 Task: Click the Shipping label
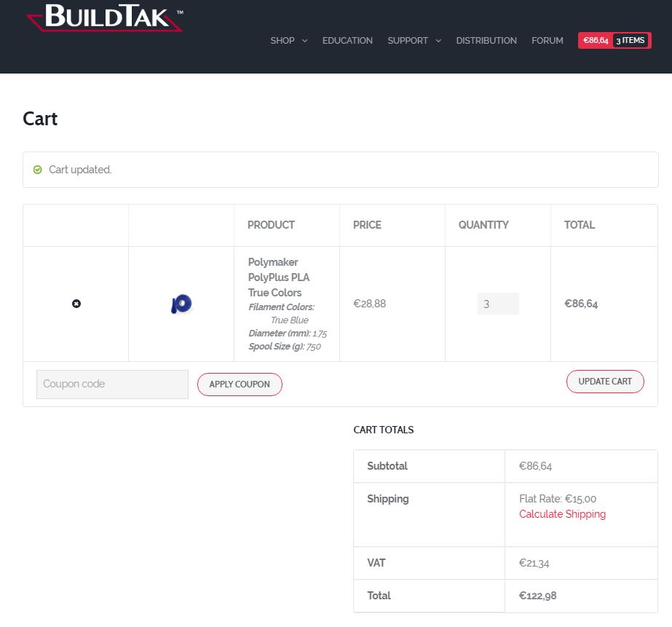point(388,498)
